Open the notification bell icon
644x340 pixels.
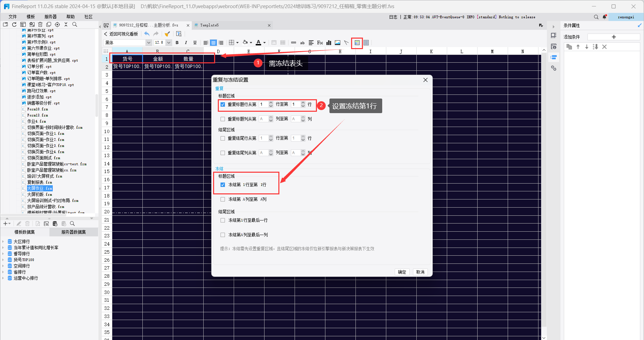coord(605,17)
